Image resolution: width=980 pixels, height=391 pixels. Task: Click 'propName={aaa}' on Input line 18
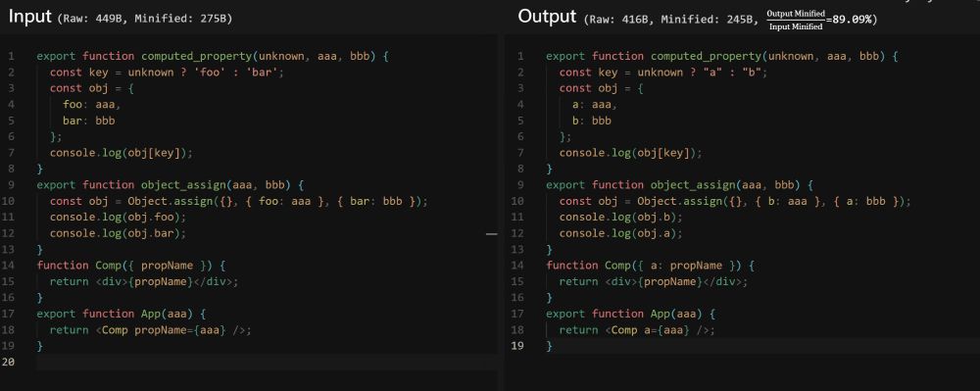click(180, 330)
